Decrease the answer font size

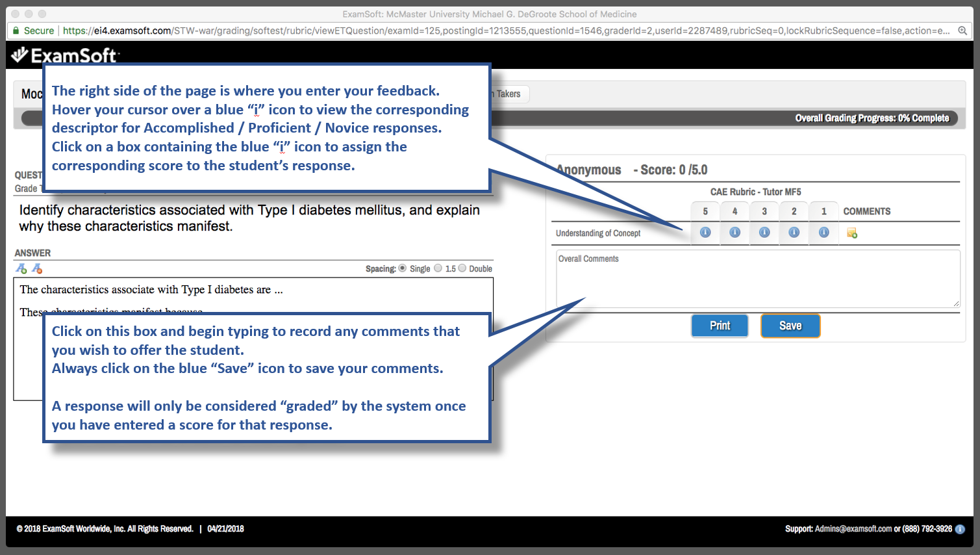click(37, 268)
